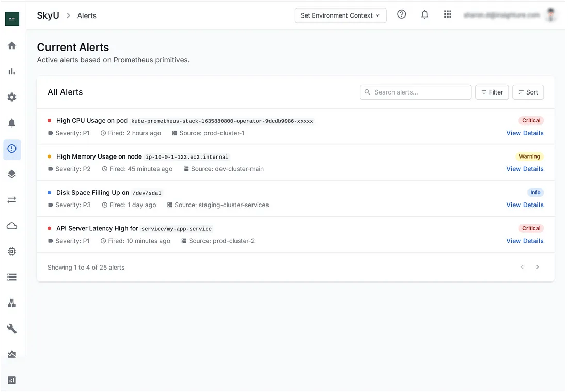The height and width of the screenshot is (392, 568).
Task: Open the cloud icon in sidebar
Action: pos(12,226)
